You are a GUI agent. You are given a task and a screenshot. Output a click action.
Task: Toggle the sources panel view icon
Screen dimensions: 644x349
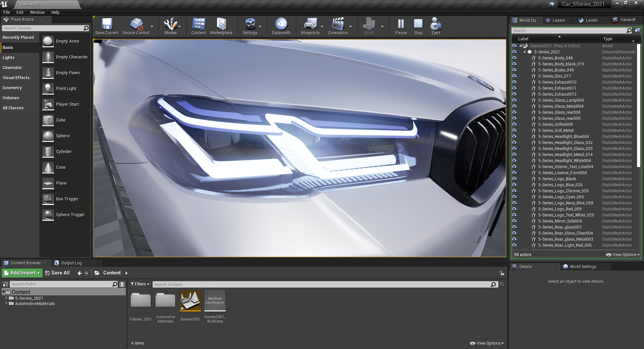(x=5, y=284)
